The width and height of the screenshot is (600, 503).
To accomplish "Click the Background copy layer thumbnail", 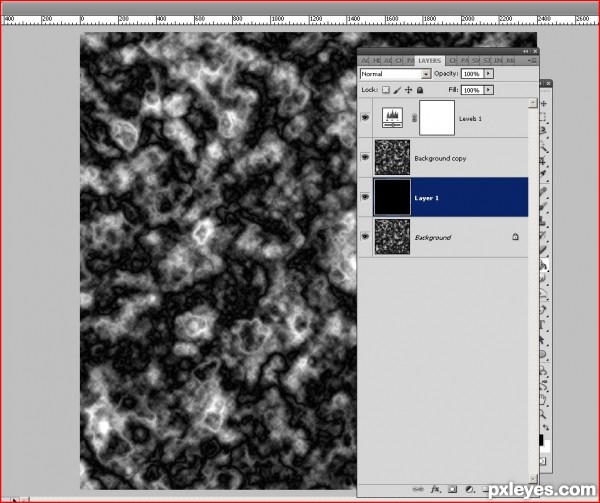I will [392, 157].
